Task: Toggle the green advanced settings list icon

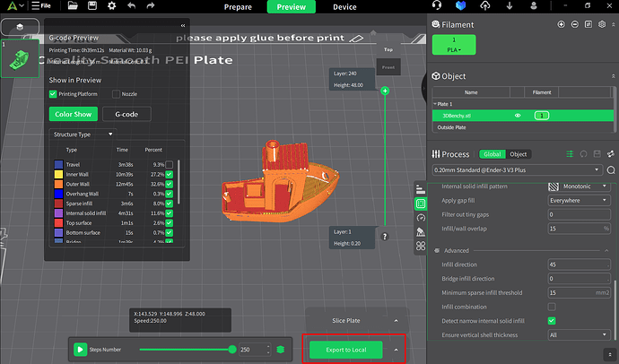Action: coord(570,154)
